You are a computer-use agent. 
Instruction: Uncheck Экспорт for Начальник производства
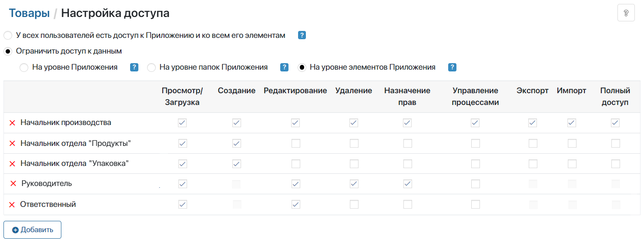pos(533,123)
